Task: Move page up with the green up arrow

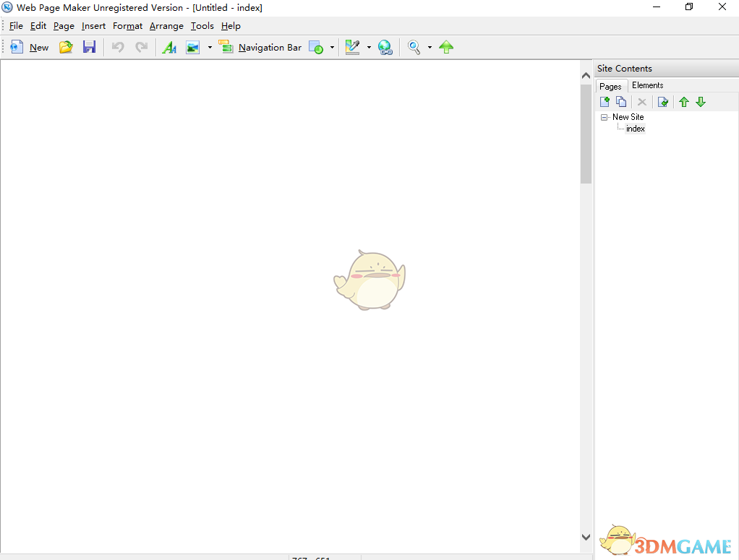Action: [x=684, y=101]
